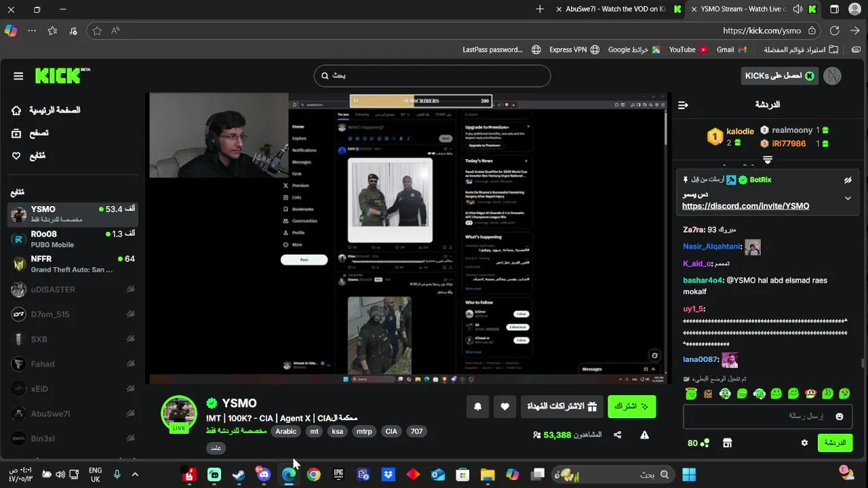
Task: Open offline channel Bin3si
Action: [73, 439]
